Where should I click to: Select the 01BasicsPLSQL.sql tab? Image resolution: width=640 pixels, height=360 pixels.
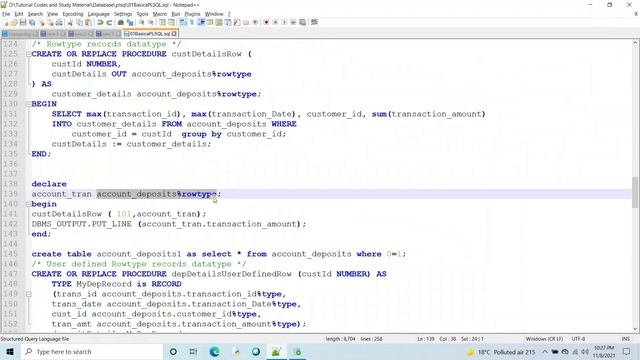click(x=149, y=34)
